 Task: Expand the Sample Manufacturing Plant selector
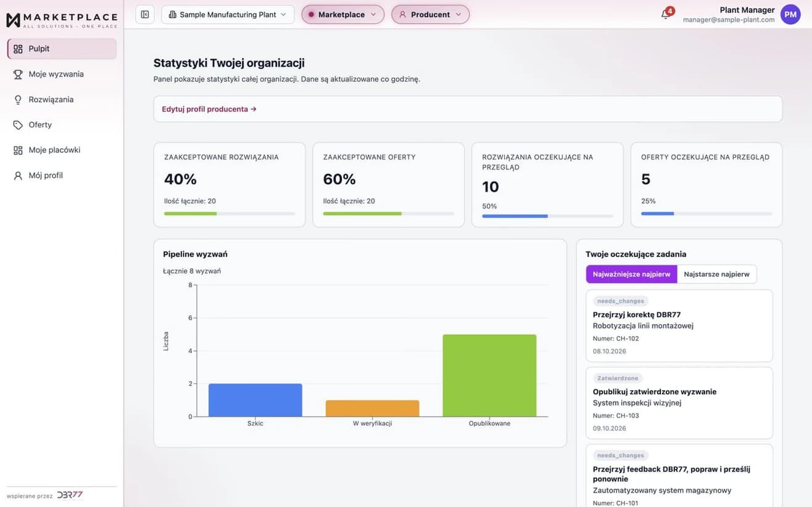click(x=228, y=14)
